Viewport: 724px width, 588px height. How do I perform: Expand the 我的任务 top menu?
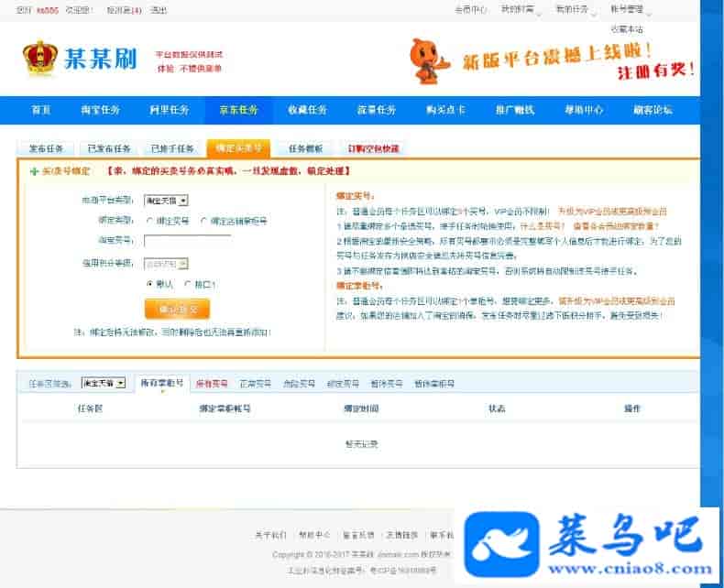tap(576, 10)
